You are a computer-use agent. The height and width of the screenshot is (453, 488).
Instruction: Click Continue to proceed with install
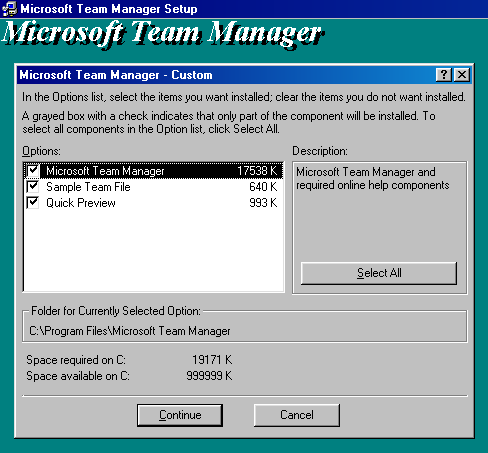(180, 415)
